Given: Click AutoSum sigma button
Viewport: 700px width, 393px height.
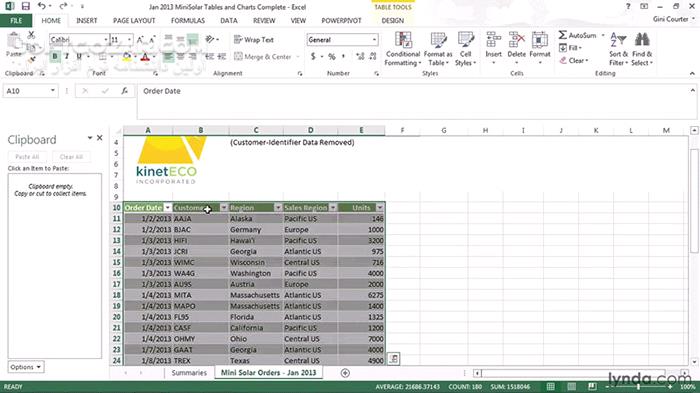Looking at the screenshot, I should pyautogui.click(x=577, y=35).
